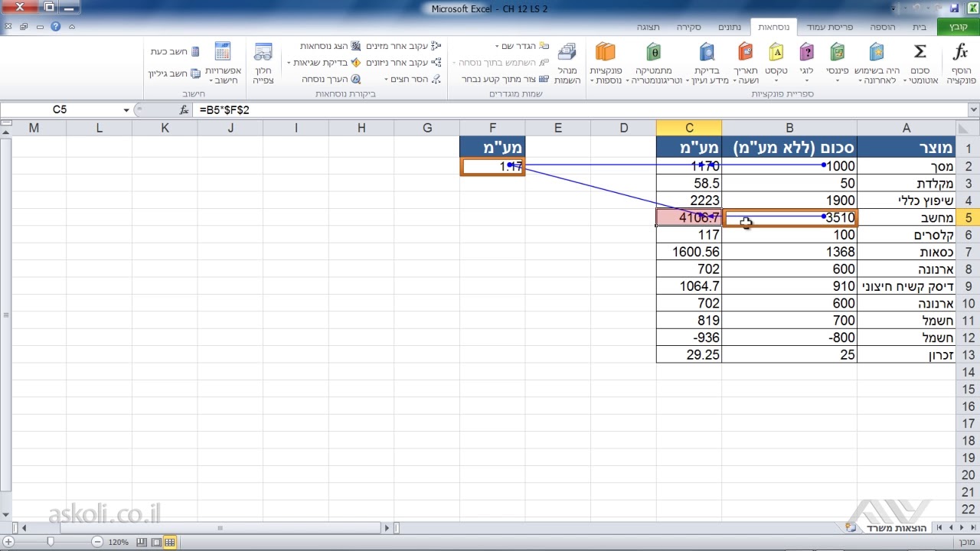This screenshot has height=551, width=980.
Task: Click the zoom slider handle
Action: pyautogui.click(x=51, y=542)
